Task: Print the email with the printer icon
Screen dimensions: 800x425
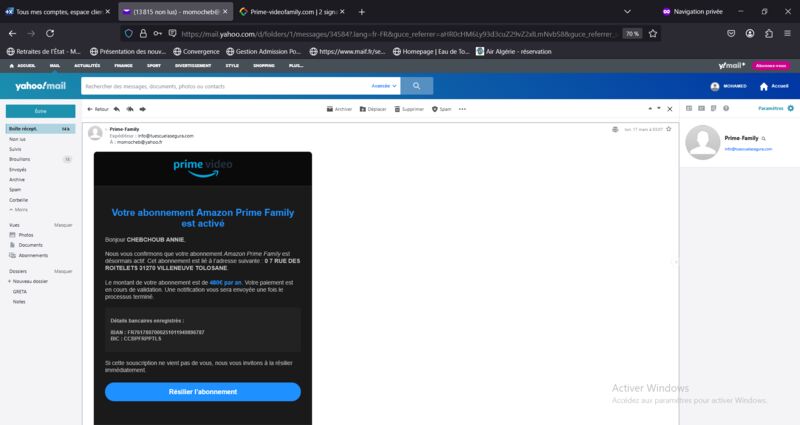Action: pos(615,130)
